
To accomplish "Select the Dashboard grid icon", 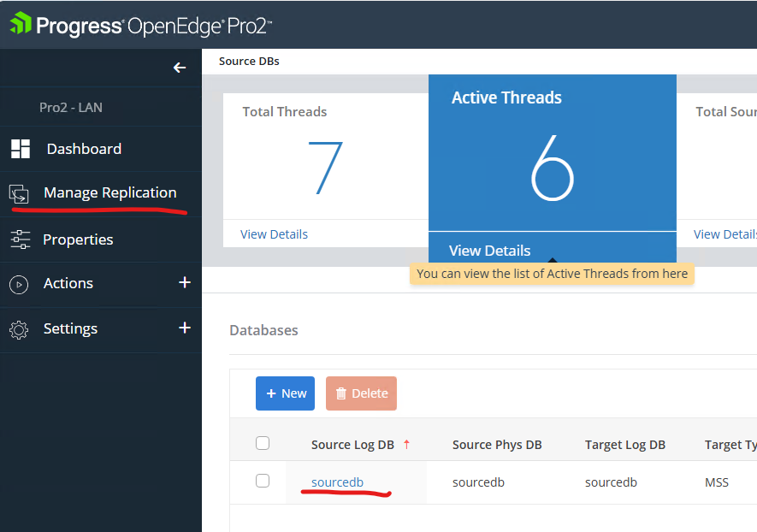I will coord(20,149).
